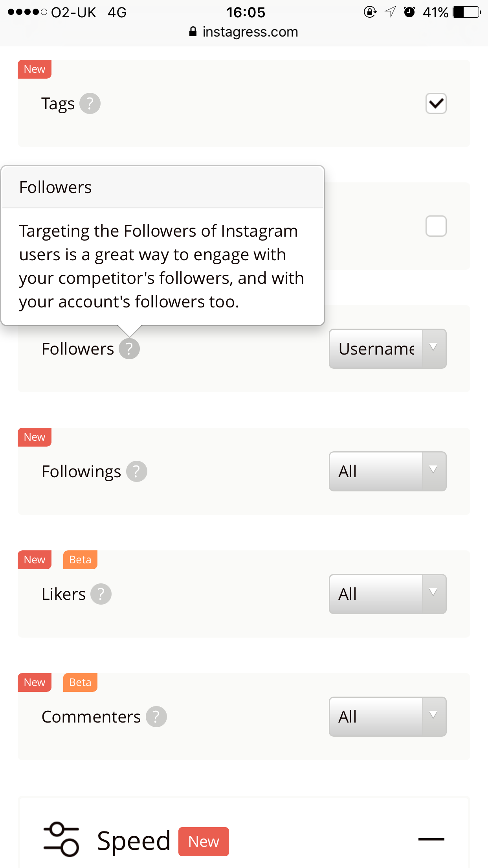Collapse the Speed section with minus
The height and width of the screenshot is (868, 488).
[x=431, y=839]
